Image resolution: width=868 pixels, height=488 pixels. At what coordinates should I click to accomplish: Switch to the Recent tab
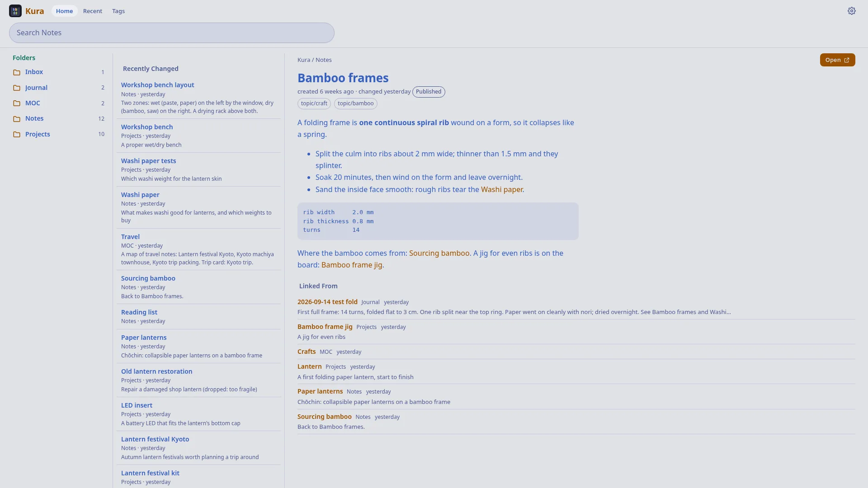pyautogui.click(x=93, y=11)
